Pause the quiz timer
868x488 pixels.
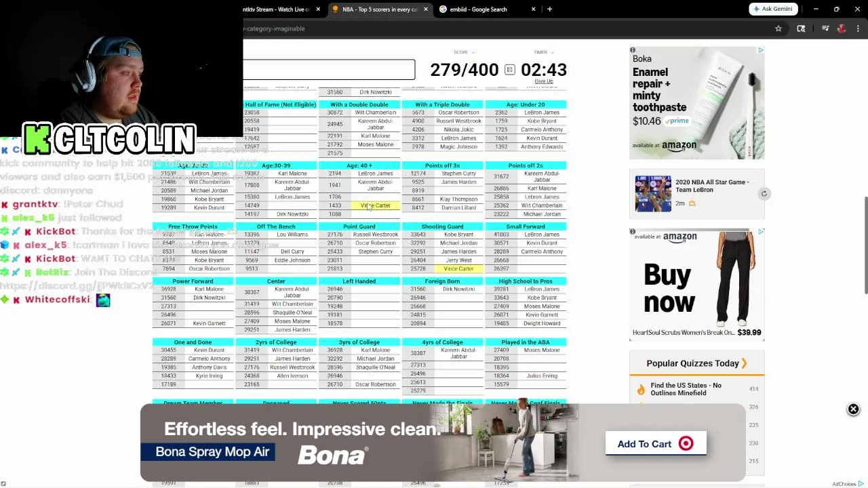coord(509,70)
